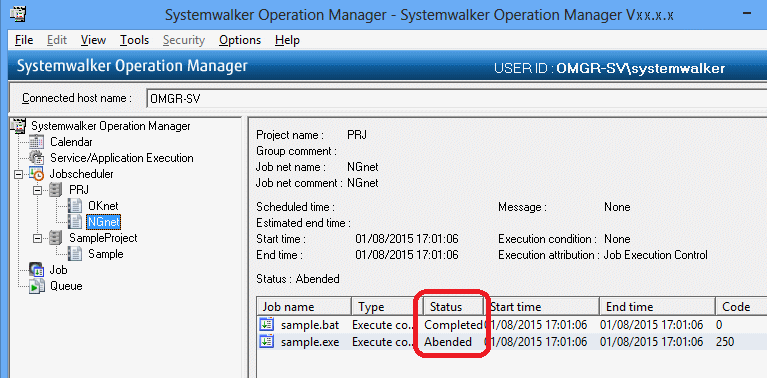Click the Connected host name field
This screenshot has width=767, height=378.
pyautogui.click(x=456, y=98)
